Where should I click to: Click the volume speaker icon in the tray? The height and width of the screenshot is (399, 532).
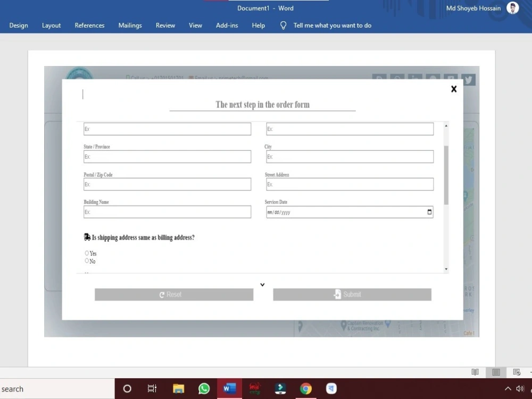(520, 389)
